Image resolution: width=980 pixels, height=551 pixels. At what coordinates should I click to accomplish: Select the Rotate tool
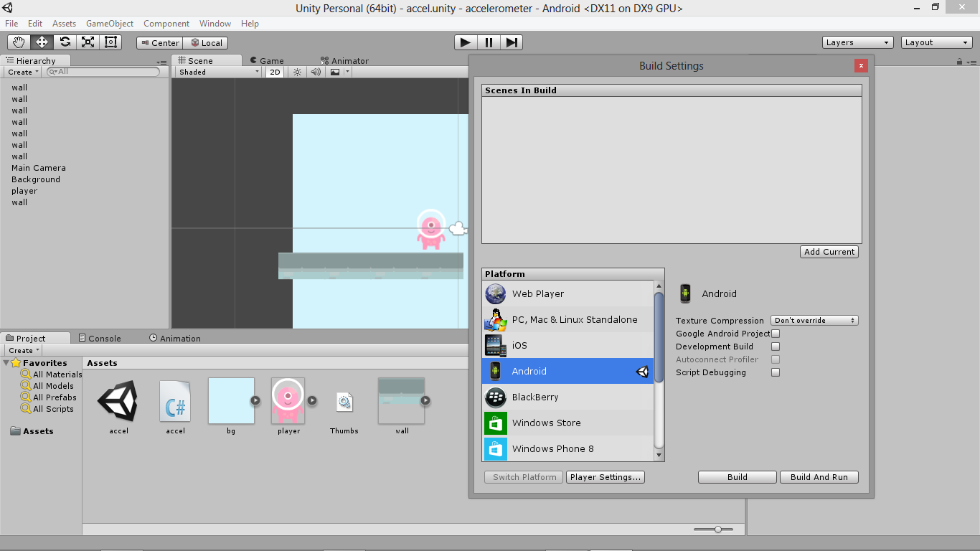64,42
